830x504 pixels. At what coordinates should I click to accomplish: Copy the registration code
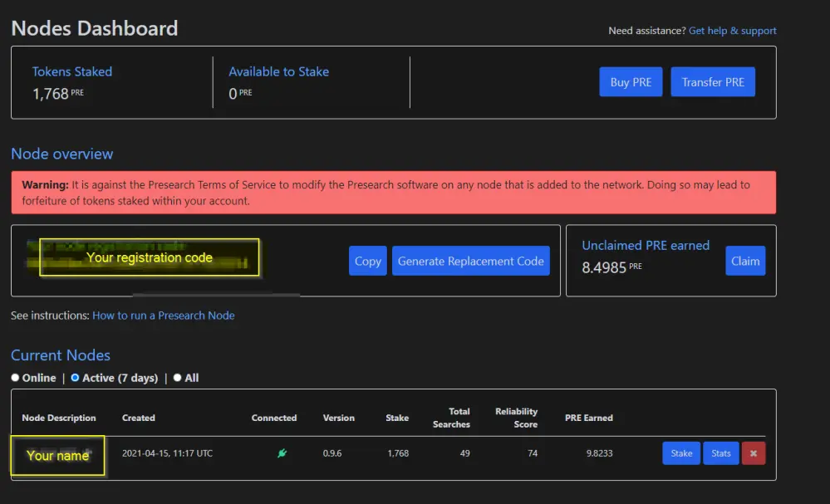pos(367,261)
